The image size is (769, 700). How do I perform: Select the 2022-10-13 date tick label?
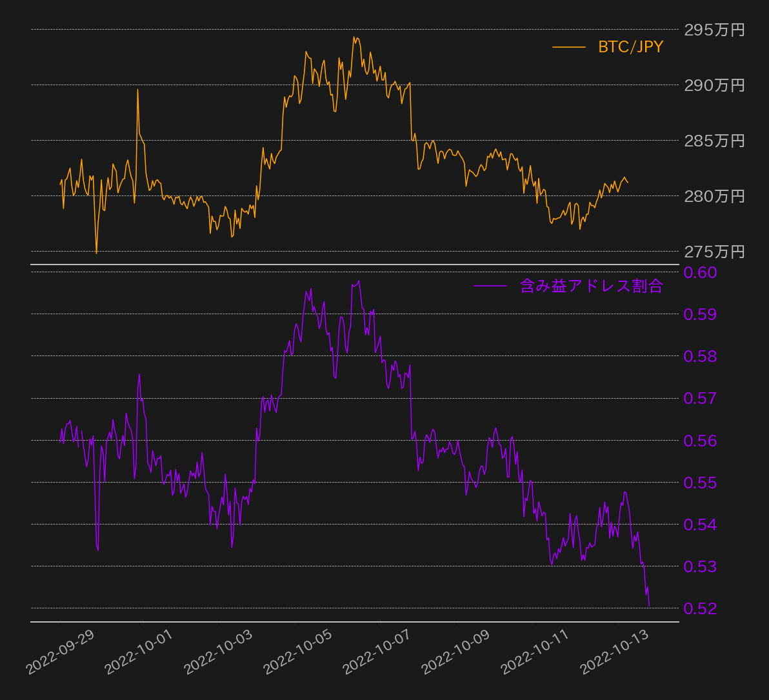click(x=615, y=653)
